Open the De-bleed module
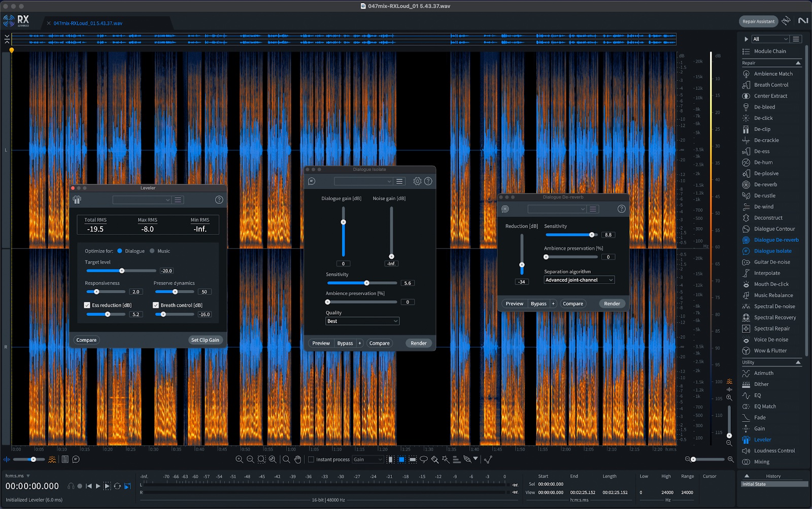The height and width of the screenshot is (509, 812). 764,107
